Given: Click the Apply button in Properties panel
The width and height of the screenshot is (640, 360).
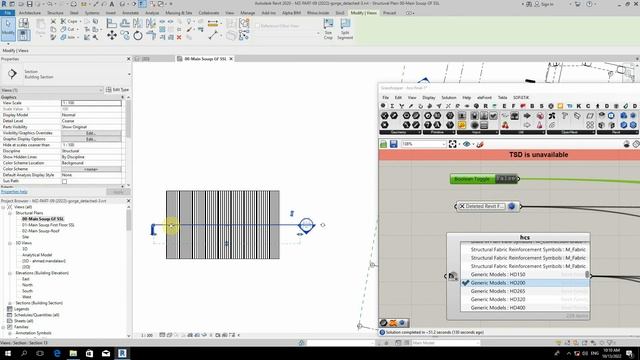Looking at the screenshot, I should point(118,192).
